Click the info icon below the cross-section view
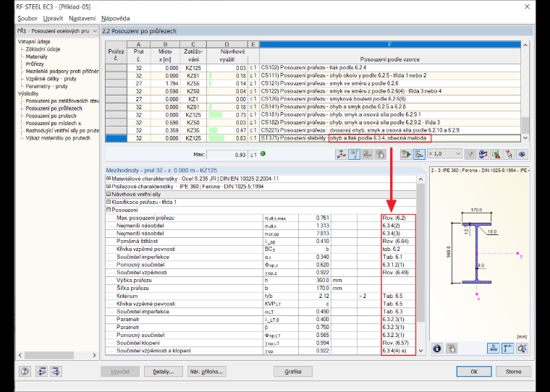 coord(436,348)
